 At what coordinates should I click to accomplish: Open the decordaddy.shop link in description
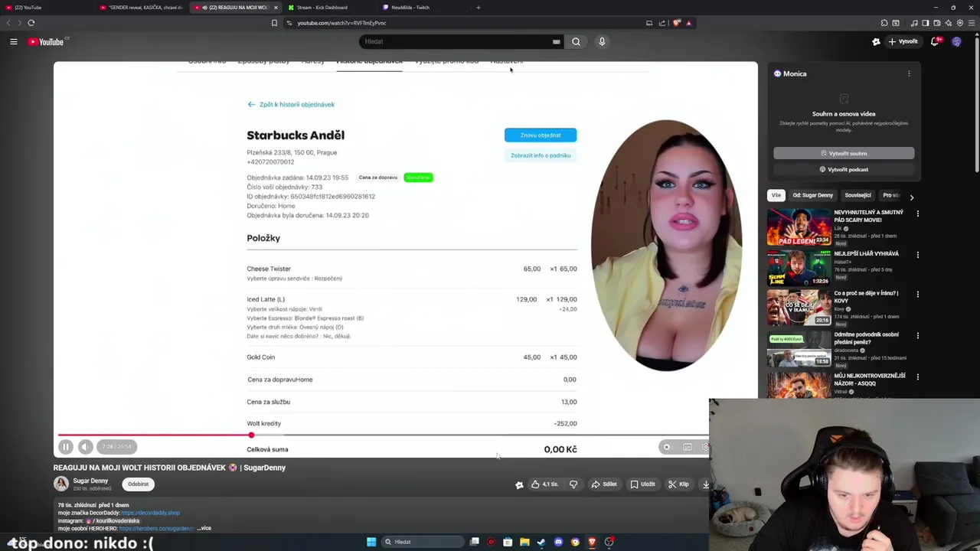pos(150,513)
